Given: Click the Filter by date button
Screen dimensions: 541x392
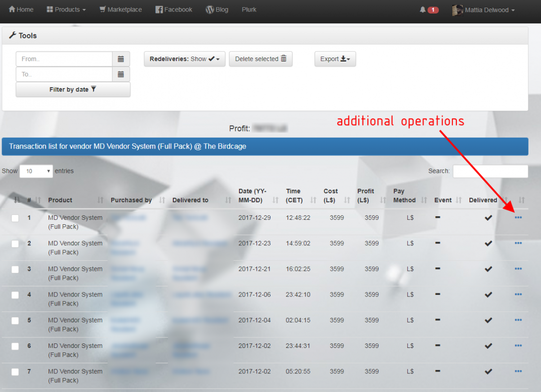Looking at the screenshot, I should tap(73, 90).
